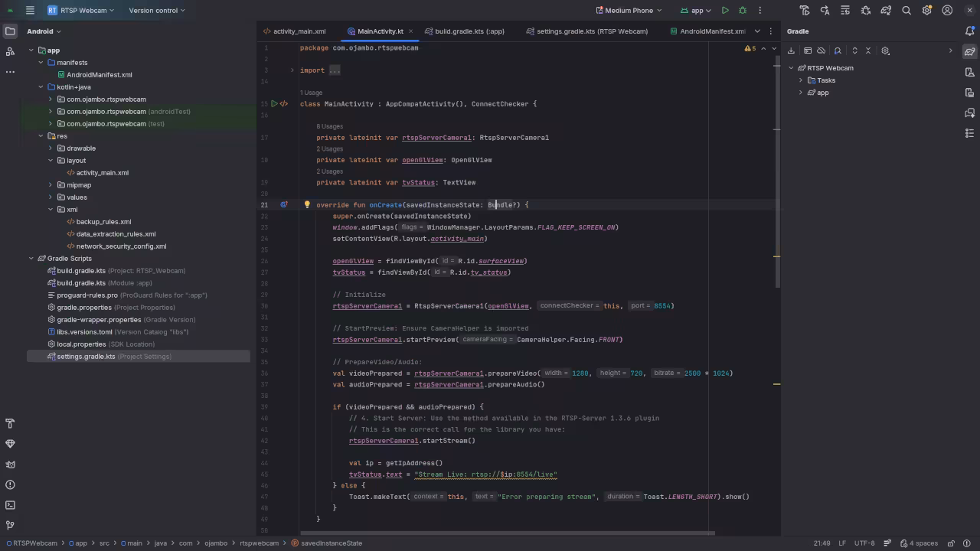Viewport: 980px width, 551px height.
Task: Open the Terminal tool window
Action: [10, 505]
